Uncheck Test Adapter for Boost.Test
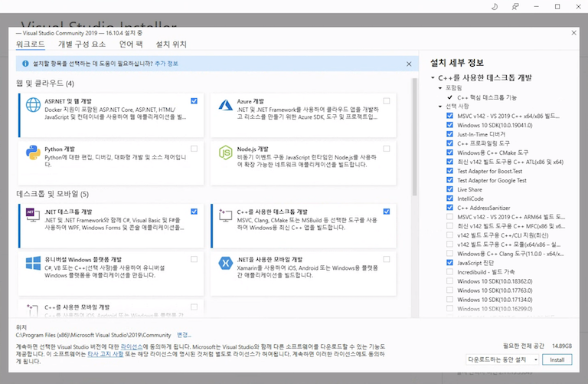This screenshot has height=384, width=588. [449, 171]
